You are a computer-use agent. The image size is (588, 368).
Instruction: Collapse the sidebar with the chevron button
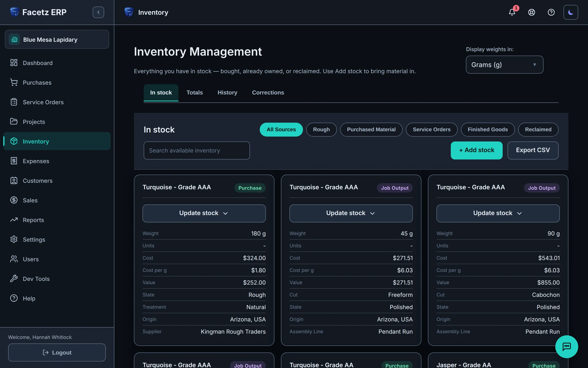pyautogui.click(x=98, y=12)
